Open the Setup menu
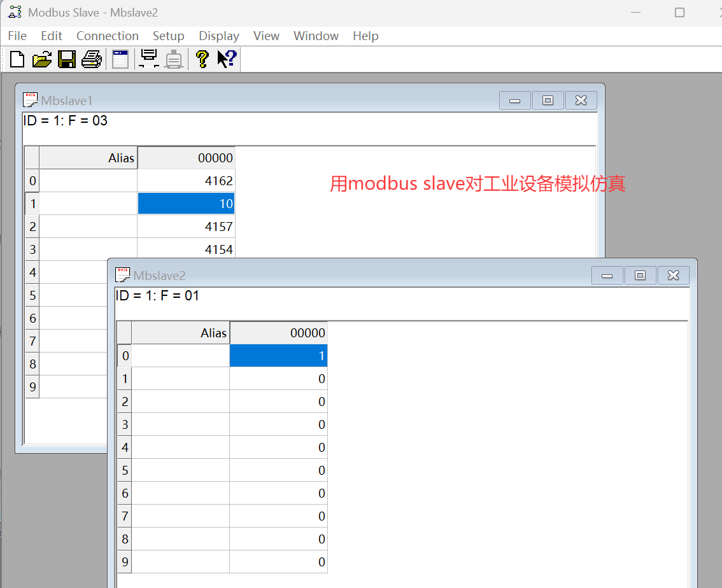The height and width of the screenshot is (588, 722). click(x=169, y=36)
